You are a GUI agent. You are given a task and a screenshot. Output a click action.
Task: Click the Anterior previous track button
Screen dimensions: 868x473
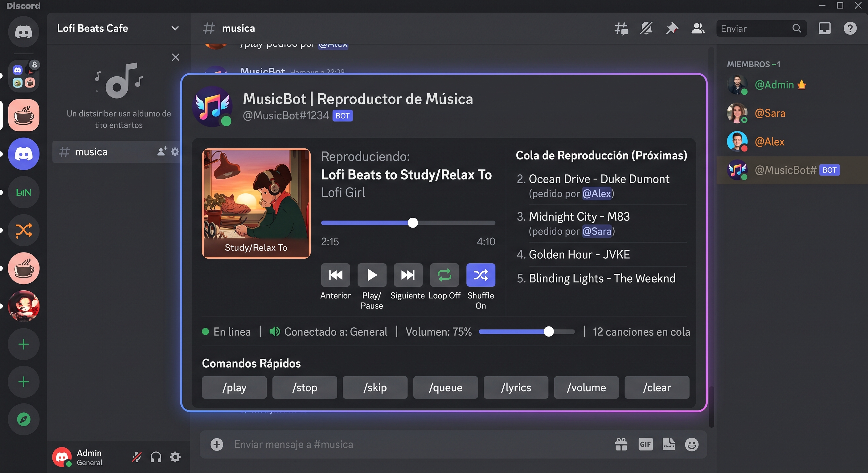[x=335, y=275]
